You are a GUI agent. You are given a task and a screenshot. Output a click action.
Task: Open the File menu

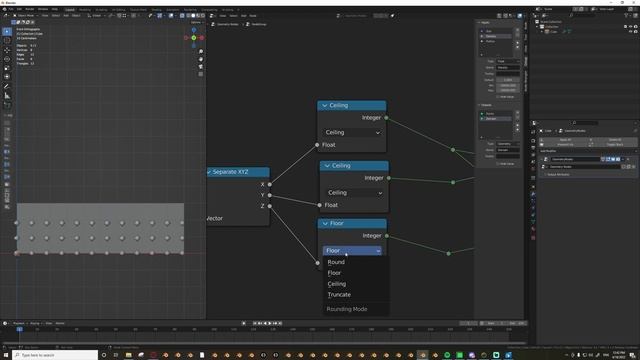(11, 9)
